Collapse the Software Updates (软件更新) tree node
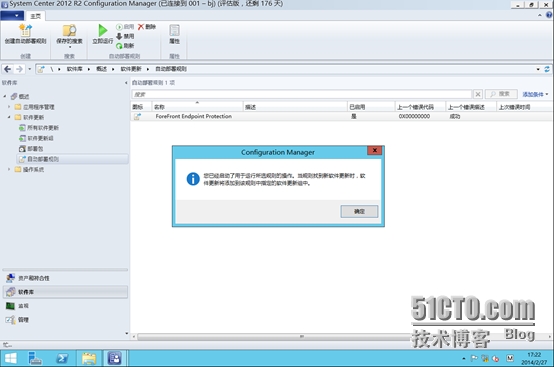 [x=9, y=117]
